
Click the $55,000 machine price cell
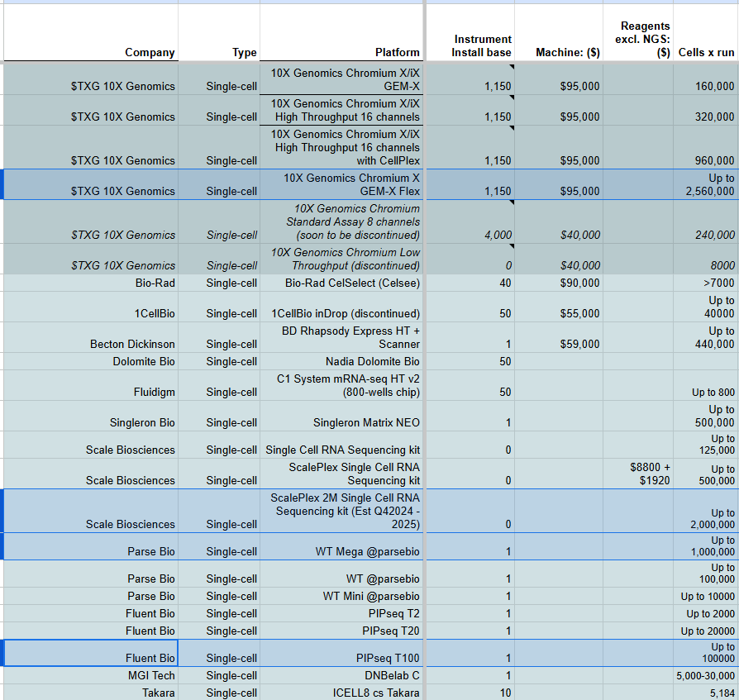[559, 307]
